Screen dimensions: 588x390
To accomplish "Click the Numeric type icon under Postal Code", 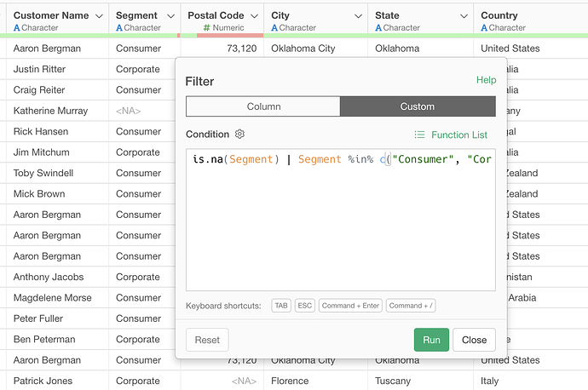I will click(207, 28).
